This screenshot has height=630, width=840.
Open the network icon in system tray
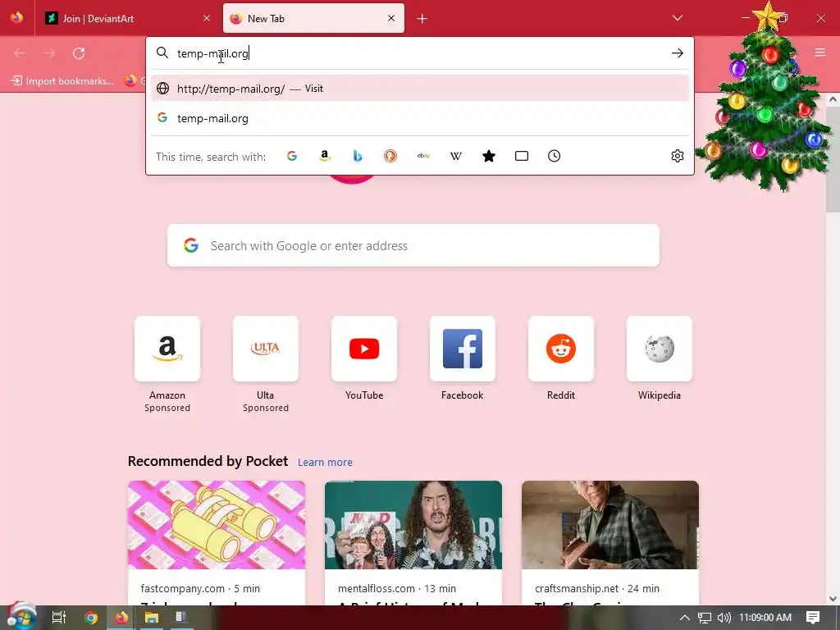coord(704,618)
